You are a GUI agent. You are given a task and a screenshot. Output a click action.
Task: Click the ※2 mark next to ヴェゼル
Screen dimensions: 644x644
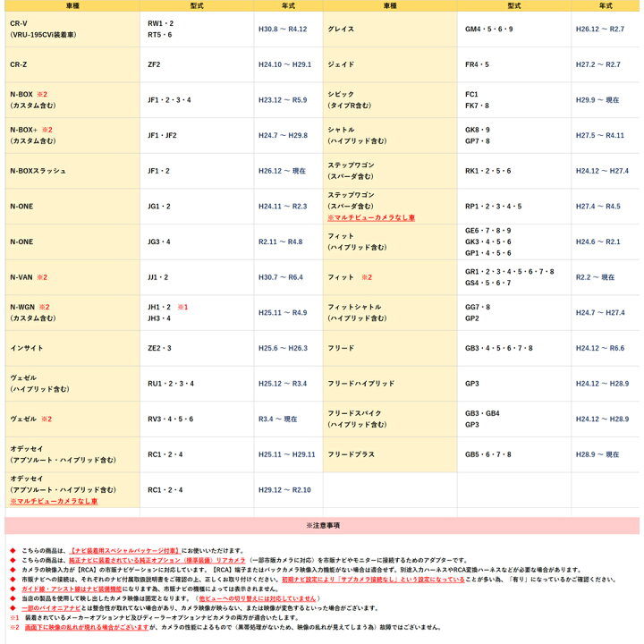click(x=47, y=419)
